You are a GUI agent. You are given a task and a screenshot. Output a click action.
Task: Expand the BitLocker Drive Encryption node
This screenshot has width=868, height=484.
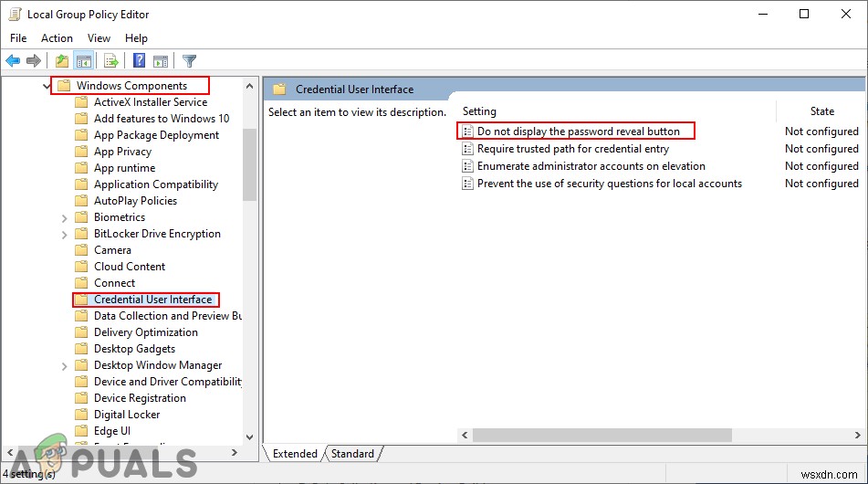click(x=64, y=235)
